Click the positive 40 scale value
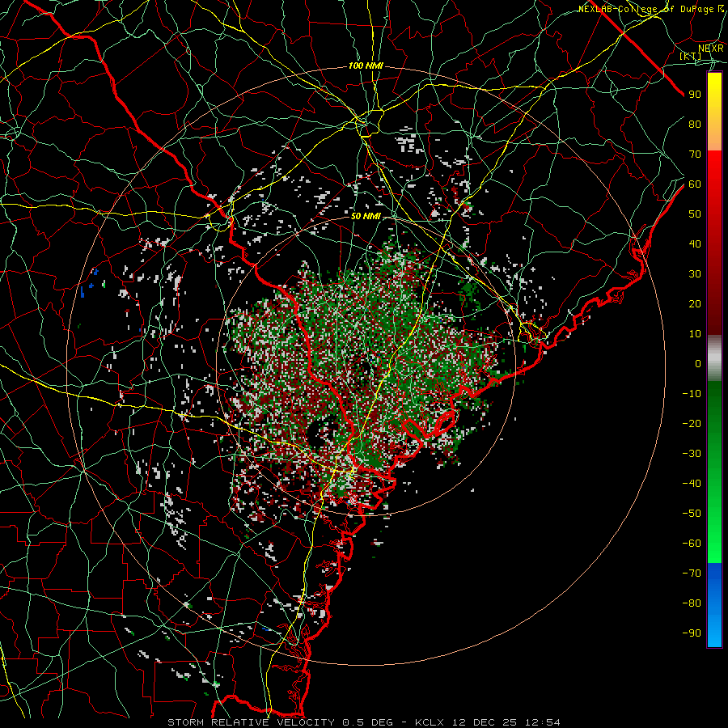Viewport: 728px width, 728px height. (x=695, y=244)
